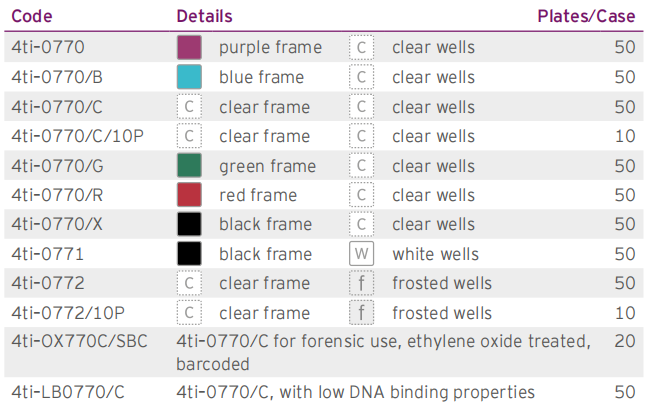Click the W white wells icon
Image resolution: width=648 pixels, height=407 pixels.
coord(361,254)
